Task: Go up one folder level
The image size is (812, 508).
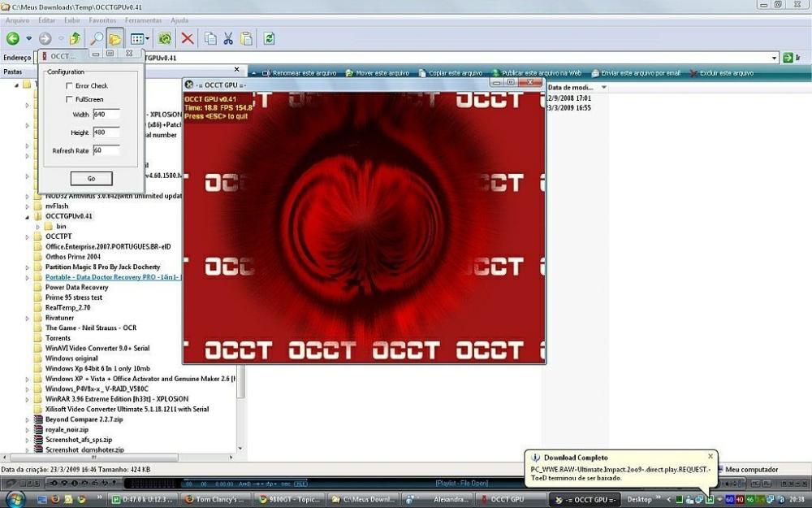Action: pyautogui.click(x=76, y=38)
